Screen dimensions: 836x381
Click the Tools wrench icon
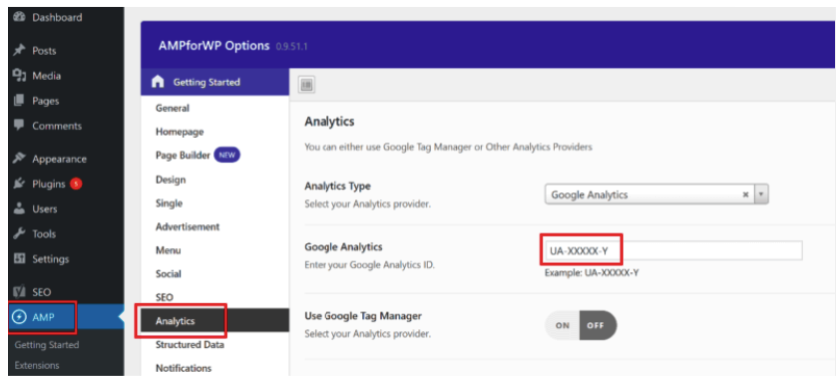click(x=19, y=234)
